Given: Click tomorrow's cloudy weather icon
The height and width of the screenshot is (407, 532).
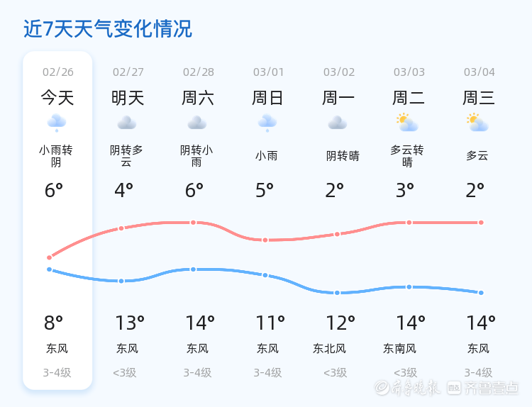Looking at the screenshot, I should [x=127, y=123].
